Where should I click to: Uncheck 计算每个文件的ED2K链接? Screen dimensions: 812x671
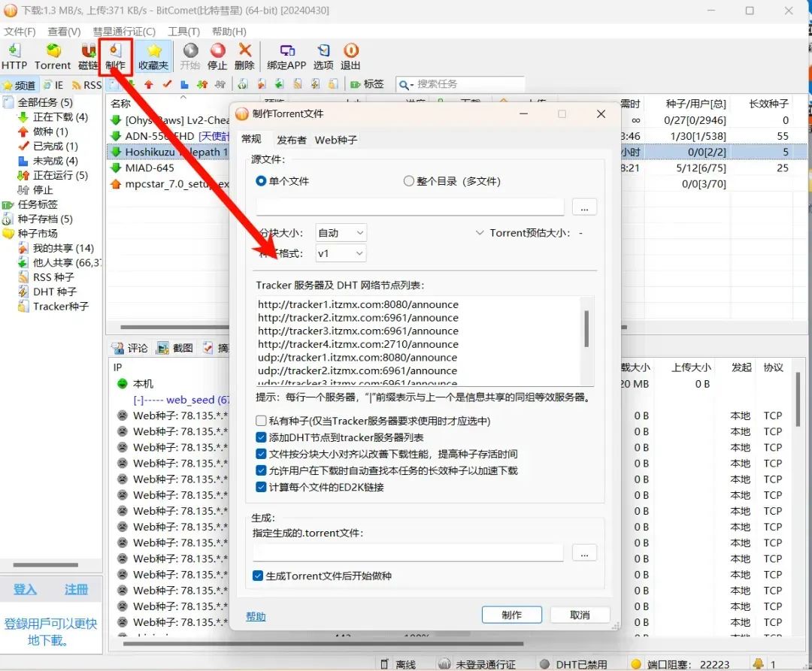point(261,487)
